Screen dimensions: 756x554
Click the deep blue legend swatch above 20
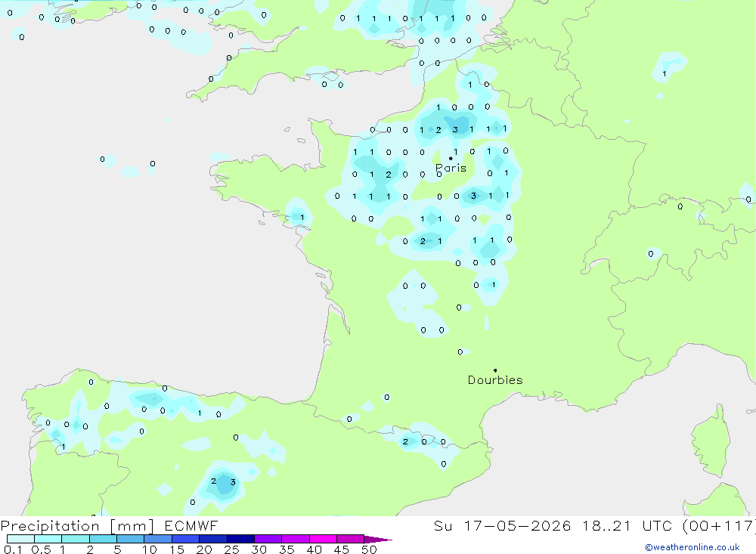213,539
